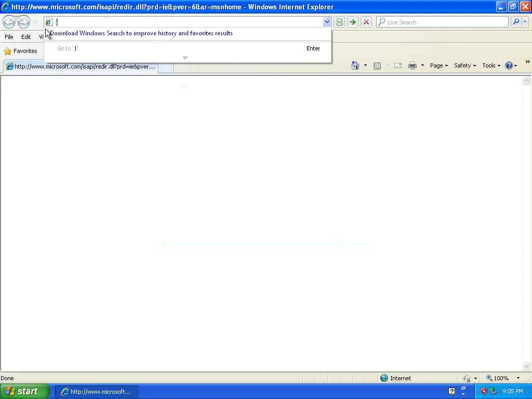Click the red Stop loading button
The image size is (532, 399).
(366, 22)
